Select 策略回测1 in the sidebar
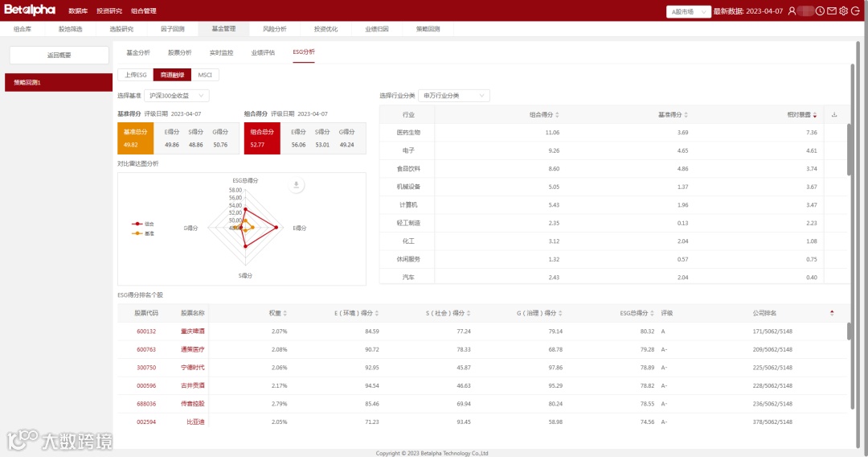868x457 pixels. 59,83
